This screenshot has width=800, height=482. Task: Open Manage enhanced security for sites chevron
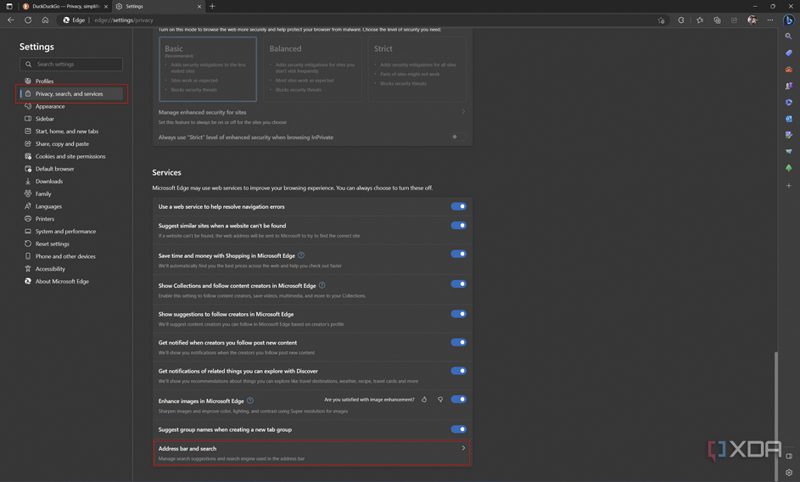point(463,112)
